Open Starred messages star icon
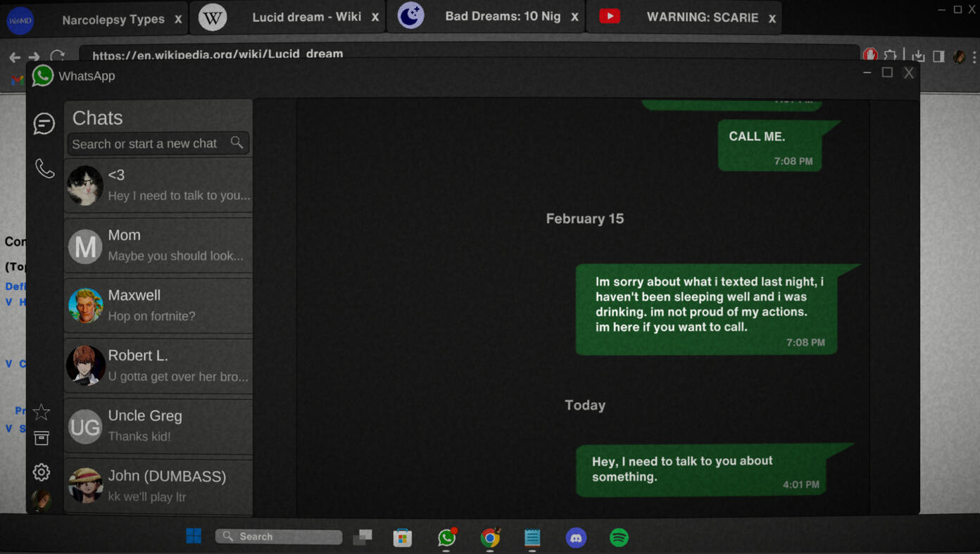Screen dimensions: 980x554 pos(42,412)
